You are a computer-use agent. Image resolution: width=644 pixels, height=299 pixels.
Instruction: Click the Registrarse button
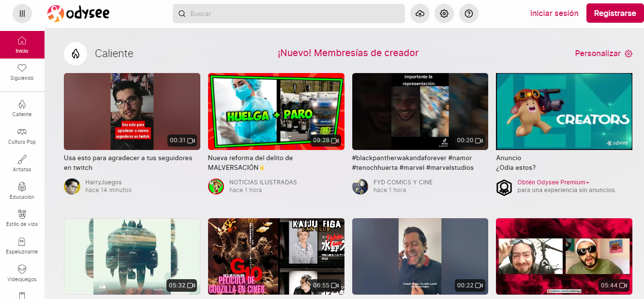click(x=615, y=14)
